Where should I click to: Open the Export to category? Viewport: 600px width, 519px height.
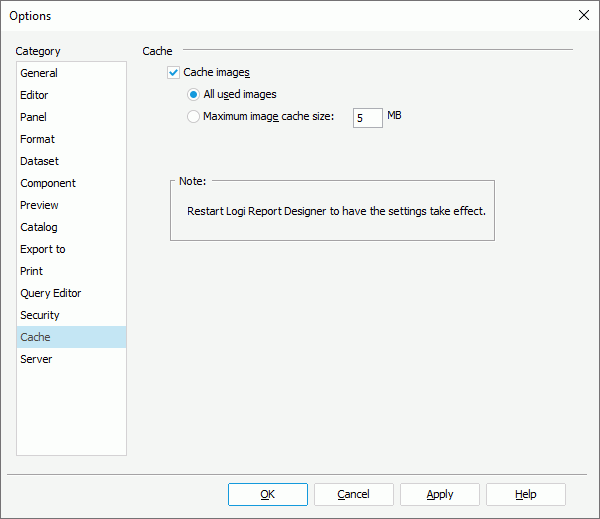(71, 249)
